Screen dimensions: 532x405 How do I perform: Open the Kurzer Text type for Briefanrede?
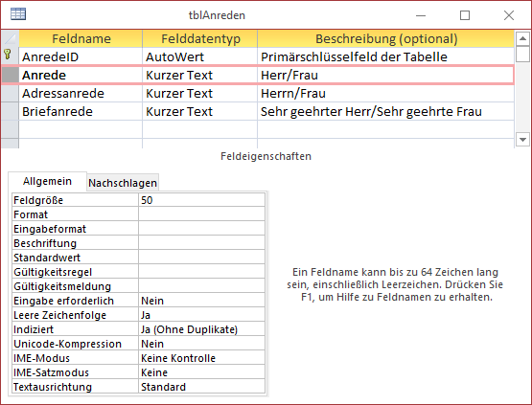click(x=199, y=111)
